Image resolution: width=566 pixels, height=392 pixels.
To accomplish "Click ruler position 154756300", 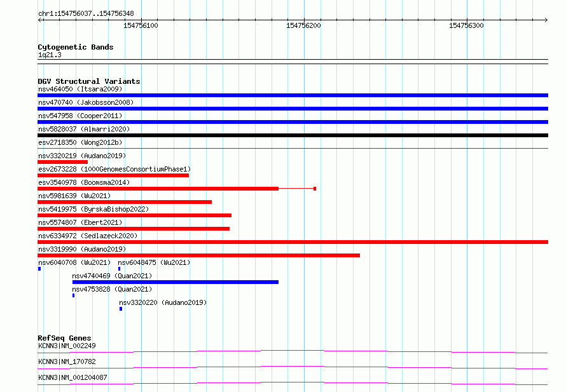I will pyautogui.click(x=466, y=25).
